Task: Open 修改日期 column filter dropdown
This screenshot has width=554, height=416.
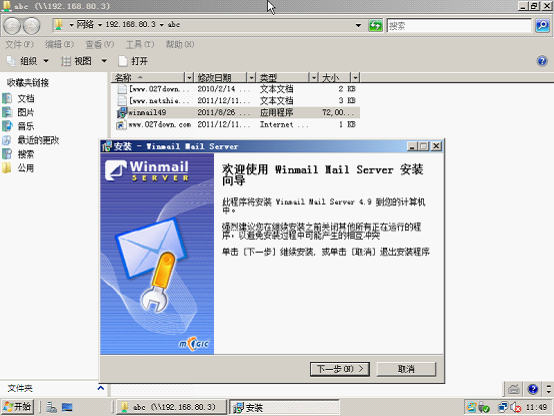Action: [x=251, y=77]
